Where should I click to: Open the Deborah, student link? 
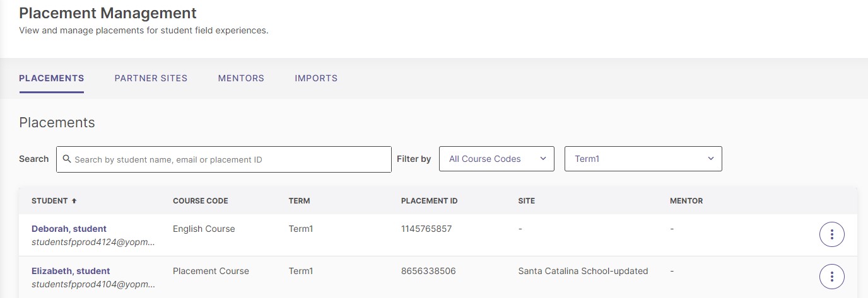click(x=69, y=229)
